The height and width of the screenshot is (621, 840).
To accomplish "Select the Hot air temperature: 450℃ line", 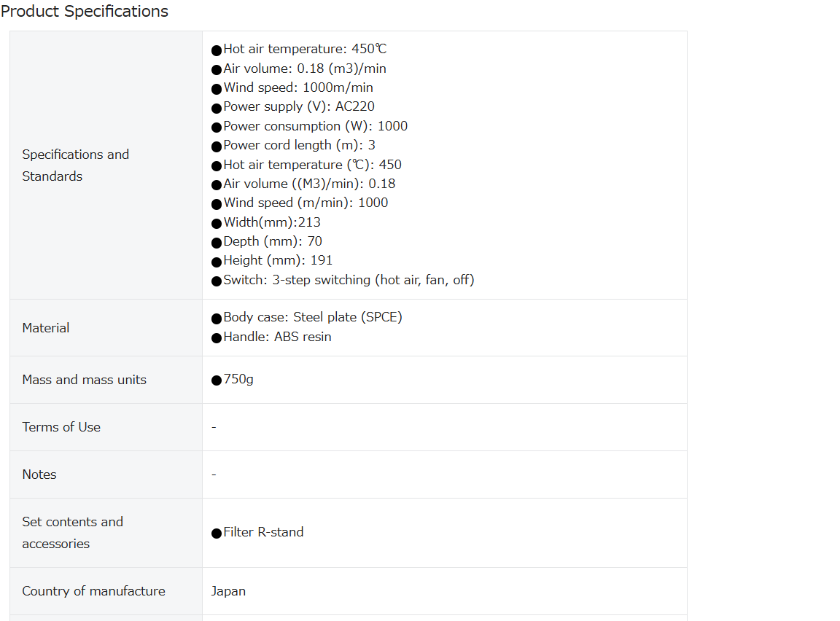I will 299,50.
